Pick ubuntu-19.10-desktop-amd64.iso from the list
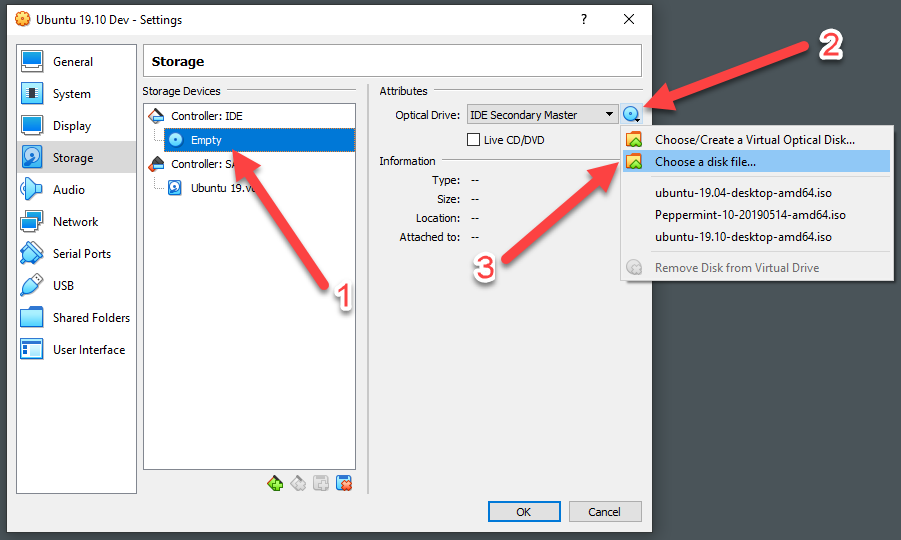901x540 pixels. click(x=756, y=237)
